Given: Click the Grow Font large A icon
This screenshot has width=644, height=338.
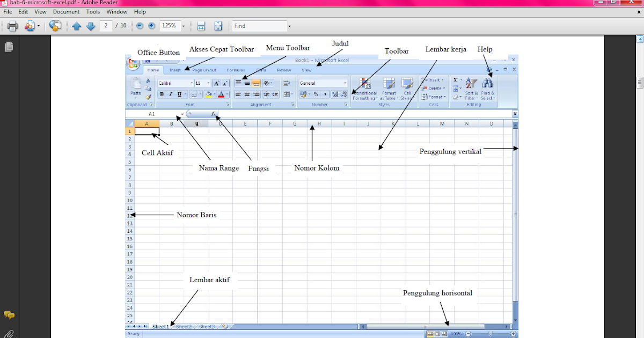Looking at the screenshot, I should [216, 83].
